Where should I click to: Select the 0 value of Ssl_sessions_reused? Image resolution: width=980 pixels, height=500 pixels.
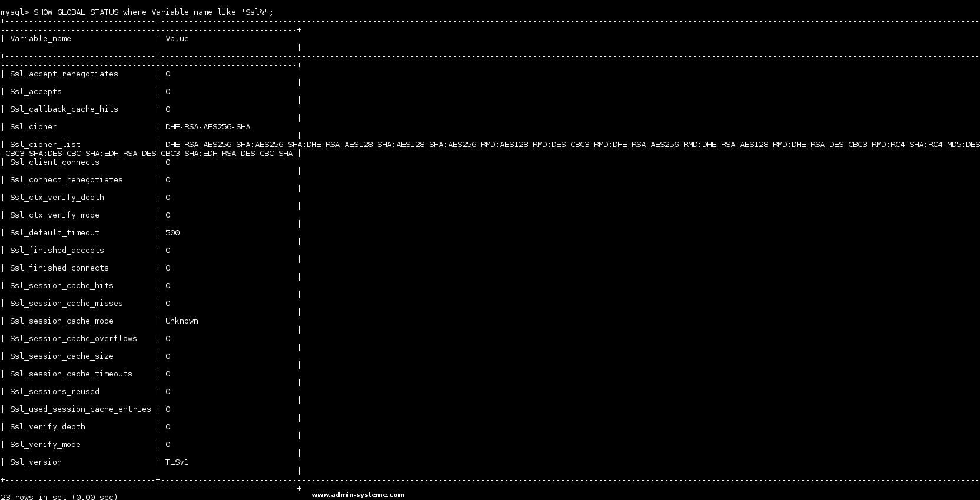click(168, 391)
